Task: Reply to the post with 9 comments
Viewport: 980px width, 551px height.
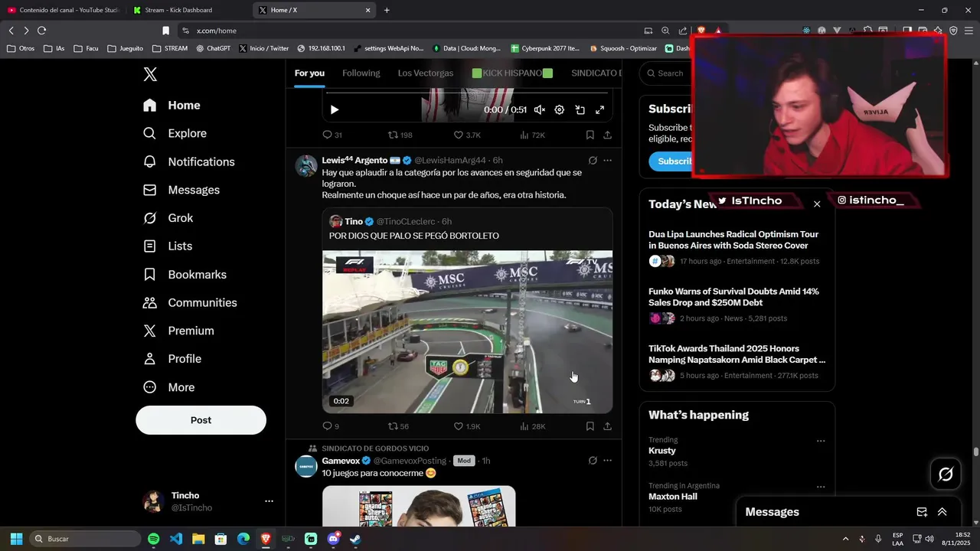Action: click(330, 426)
